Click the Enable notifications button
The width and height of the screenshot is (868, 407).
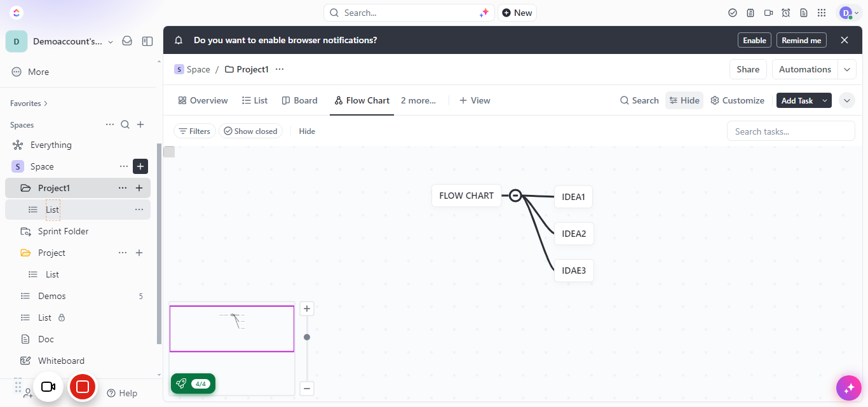tap(754, 40)
